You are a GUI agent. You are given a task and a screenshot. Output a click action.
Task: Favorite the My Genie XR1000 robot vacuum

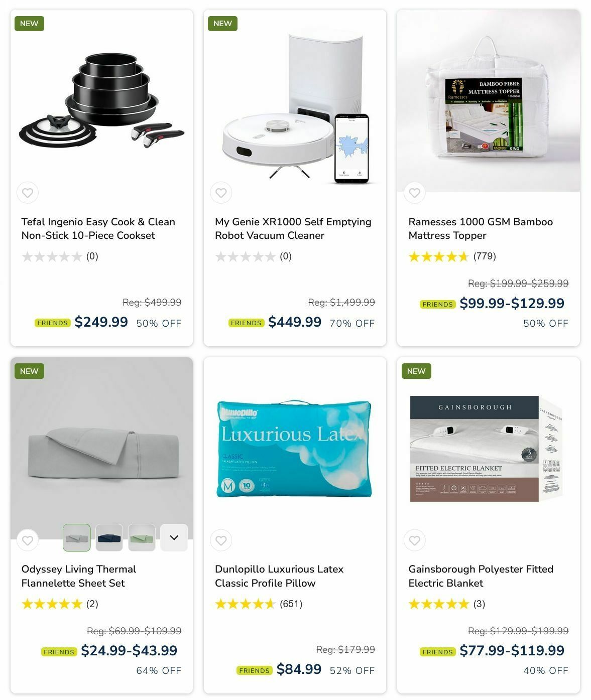click(221, 193)
